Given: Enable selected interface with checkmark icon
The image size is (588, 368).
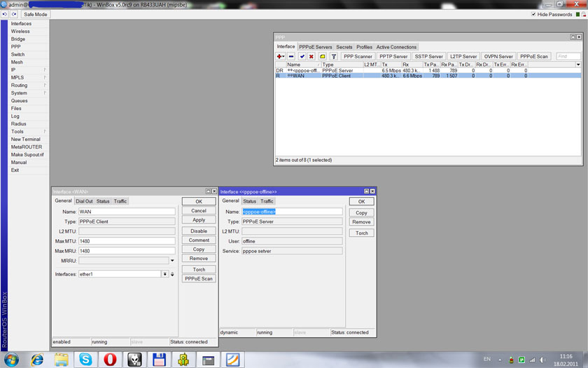Looking at the screenshot, I should (x=302, y=56).
